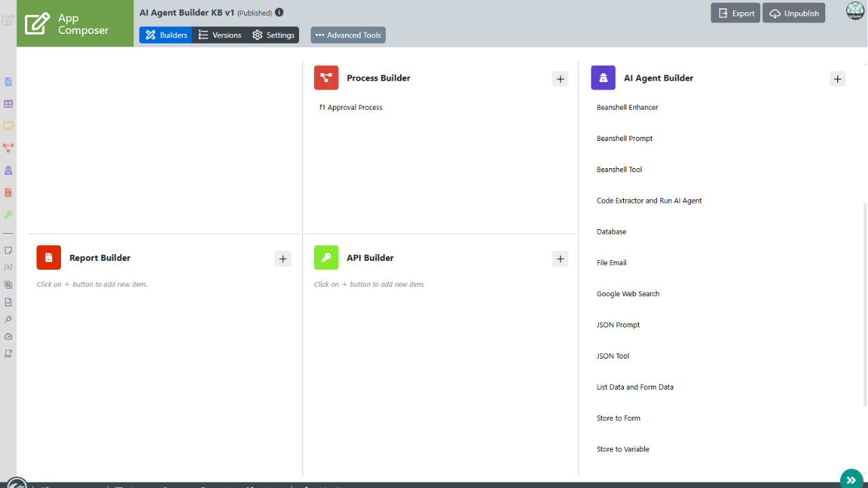868x488 pixels.
Task: Open the Google Web Search agent
Action: click(628, 294)
